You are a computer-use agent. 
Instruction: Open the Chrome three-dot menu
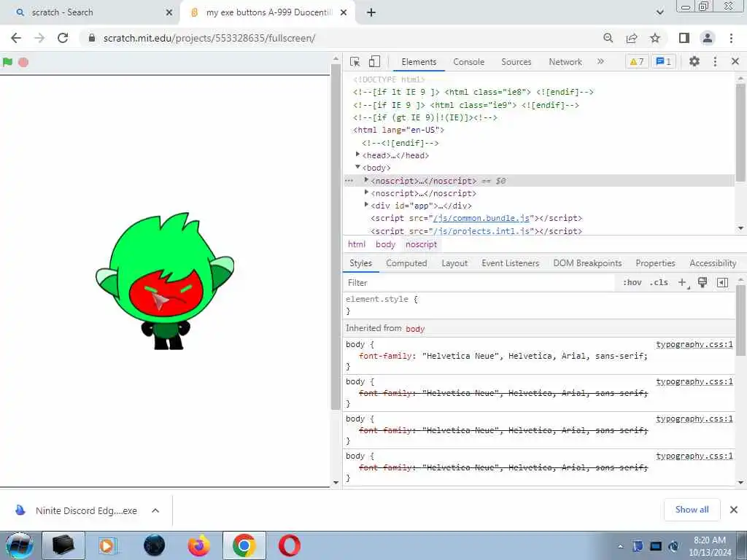(x=731, y=38)
